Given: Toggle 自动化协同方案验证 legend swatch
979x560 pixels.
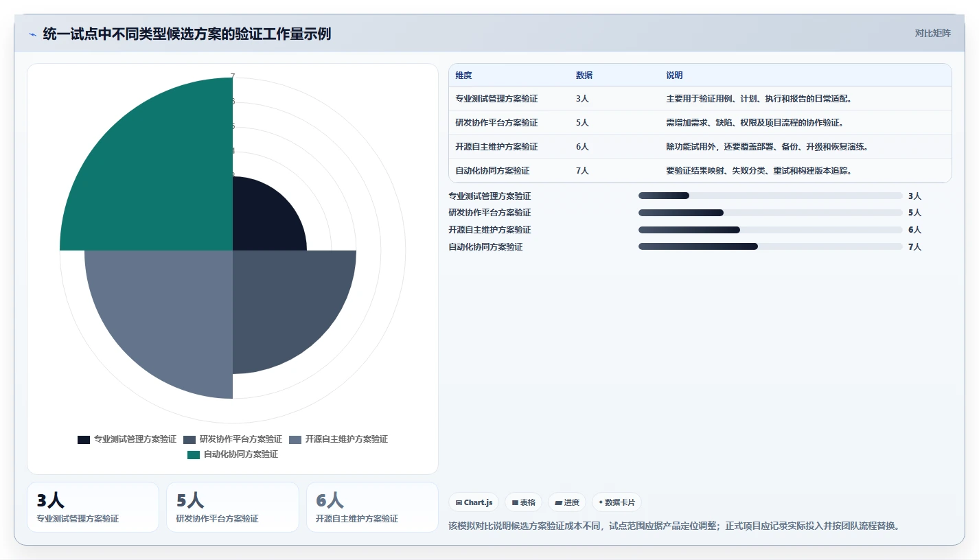Looking at the screenshot, I should point(194,454).
